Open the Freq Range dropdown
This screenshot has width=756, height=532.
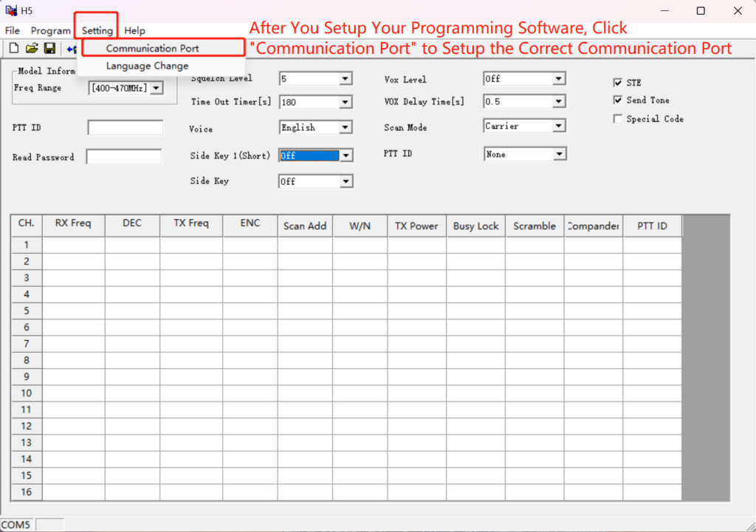coord(157,89)
